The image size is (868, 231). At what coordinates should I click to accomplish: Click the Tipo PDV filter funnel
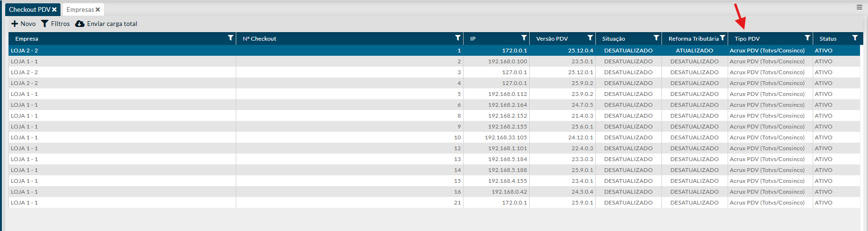807,38
